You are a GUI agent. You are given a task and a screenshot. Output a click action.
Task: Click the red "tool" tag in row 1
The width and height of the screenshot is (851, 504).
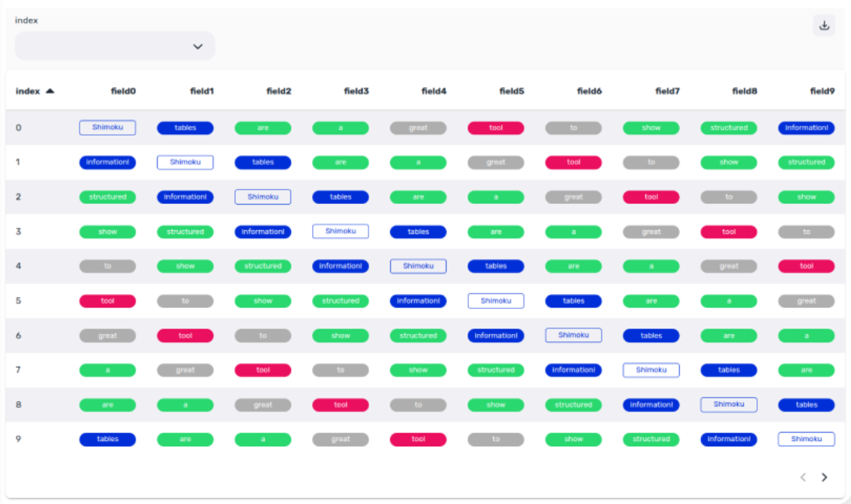tap(573, 162)
